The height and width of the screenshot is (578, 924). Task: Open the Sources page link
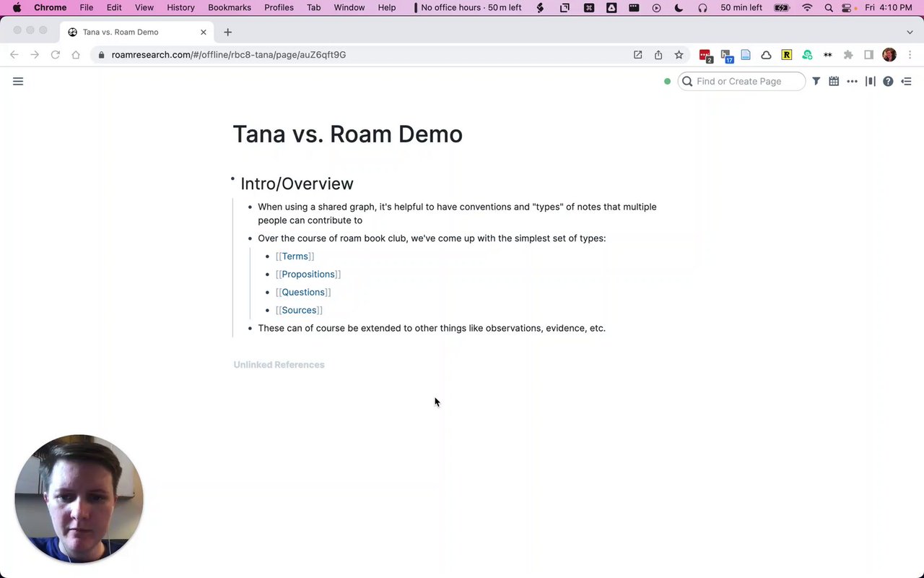pos(299,311)
